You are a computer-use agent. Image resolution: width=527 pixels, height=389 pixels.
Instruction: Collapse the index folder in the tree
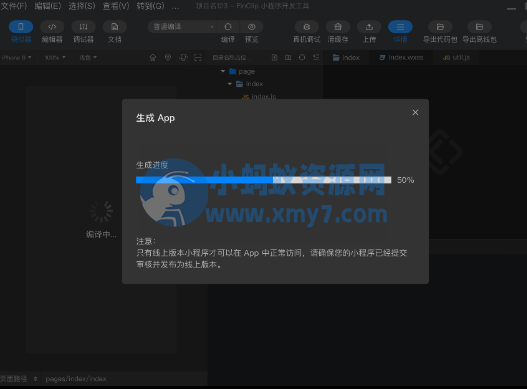click(230, 84)
